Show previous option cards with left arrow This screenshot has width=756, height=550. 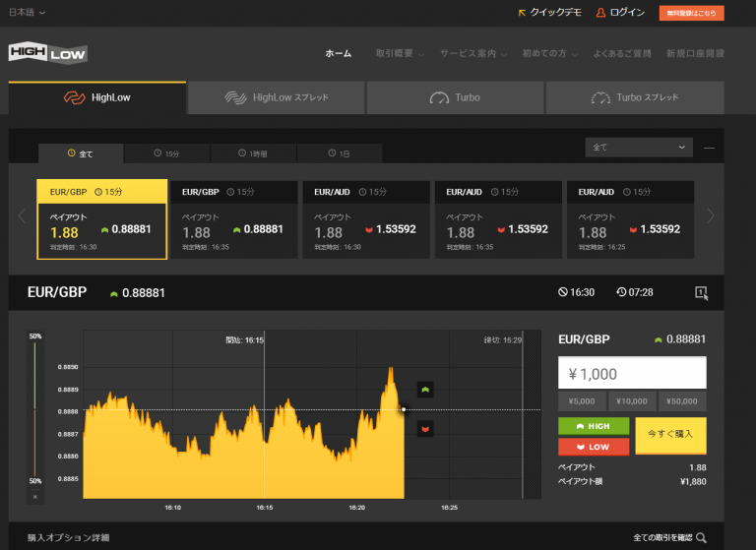click(22, 215)
